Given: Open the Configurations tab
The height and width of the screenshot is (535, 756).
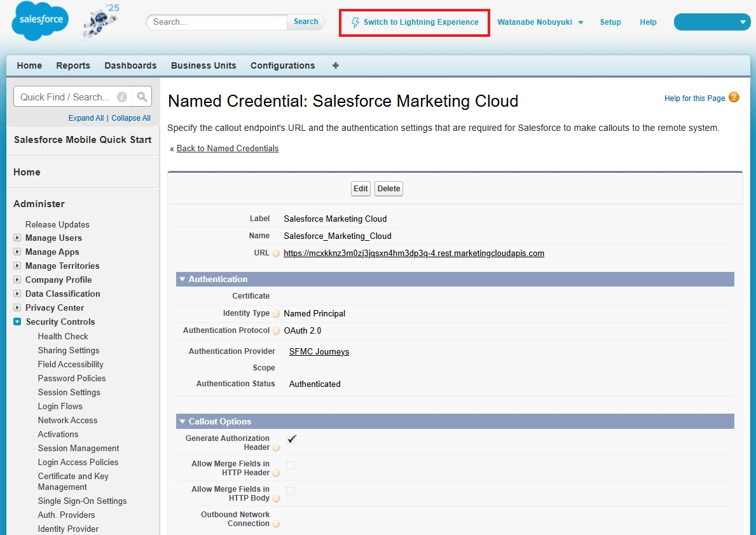Looking at the screenshot, I should (x=282, y=65).
